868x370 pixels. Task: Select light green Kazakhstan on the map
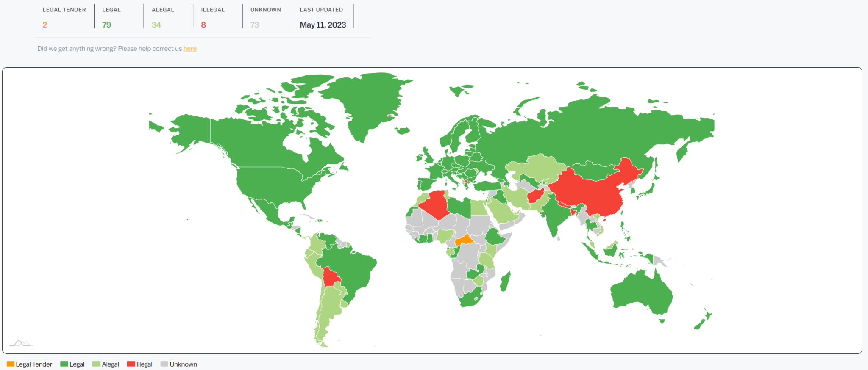[x=536, y=167]
